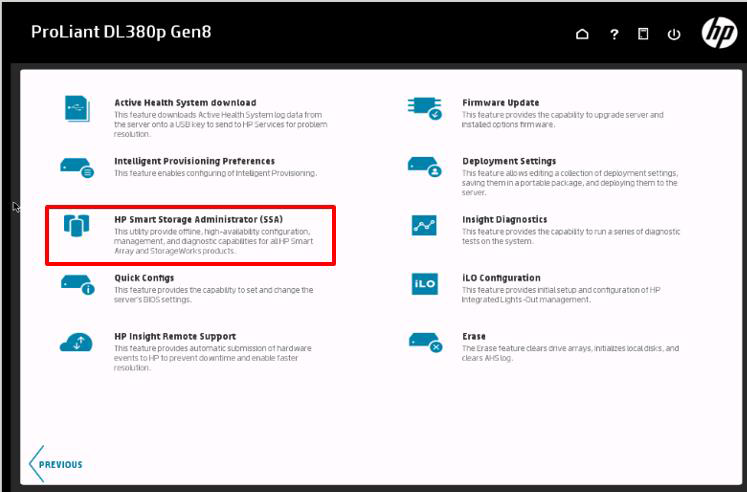
Task: Open Firmware Update title link
Action: pos(500,103)
